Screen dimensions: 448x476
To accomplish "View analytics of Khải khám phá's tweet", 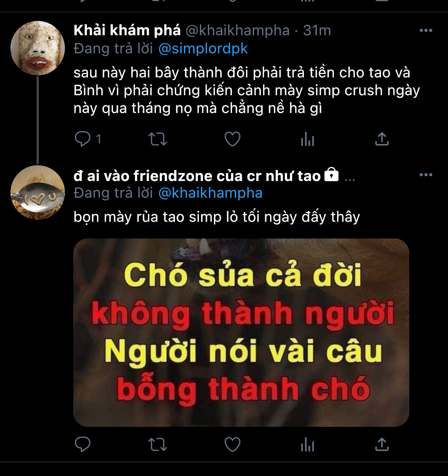I will tap(307, 139).
